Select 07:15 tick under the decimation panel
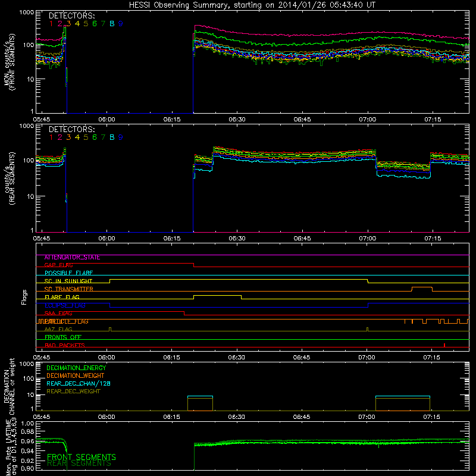 [x=431, y=417]
